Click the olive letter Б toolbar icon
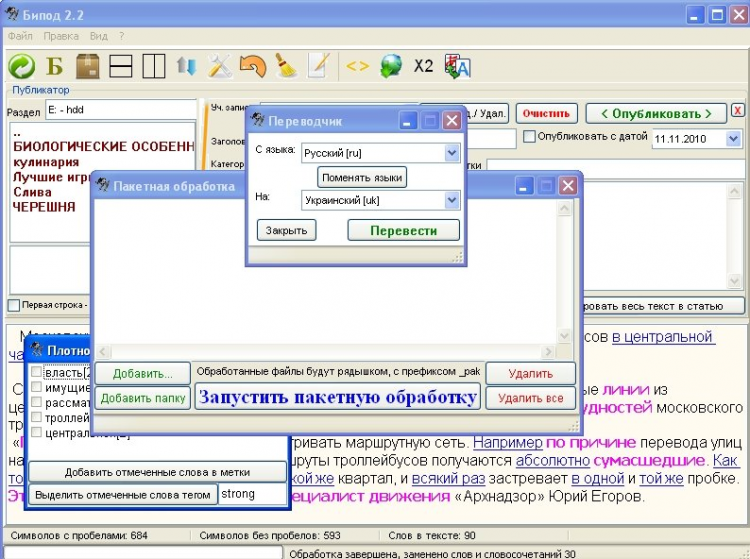Viewport: 750px width, 559px height. [55, 66]
